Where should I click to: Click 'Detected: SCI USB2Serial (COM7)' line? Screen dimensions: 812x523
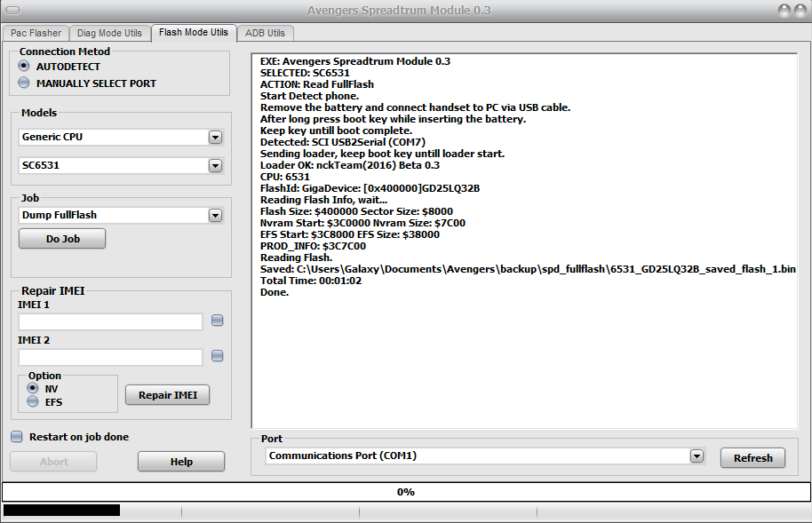pos(343,142)
